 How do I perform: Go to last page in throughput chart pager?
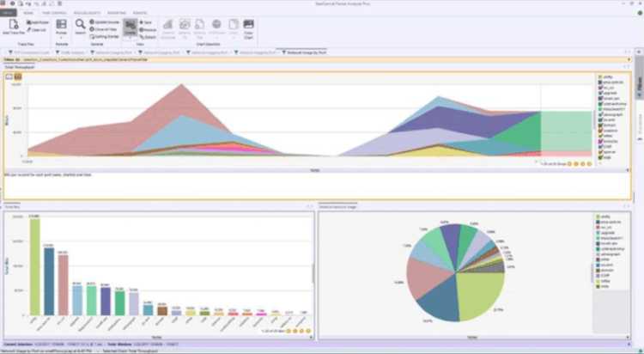pyautogui.click(x=589, y=163)
